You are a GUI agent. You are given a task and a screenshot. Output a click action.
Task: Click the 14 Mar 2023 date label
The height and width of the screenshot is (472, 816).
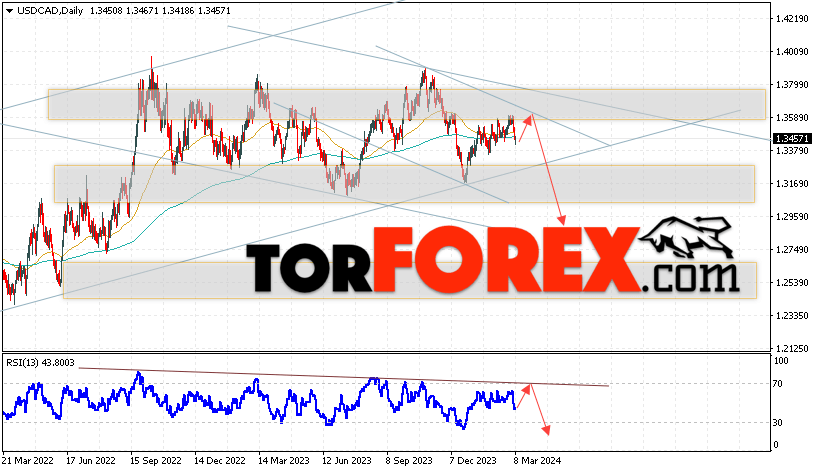click(284, 461)
